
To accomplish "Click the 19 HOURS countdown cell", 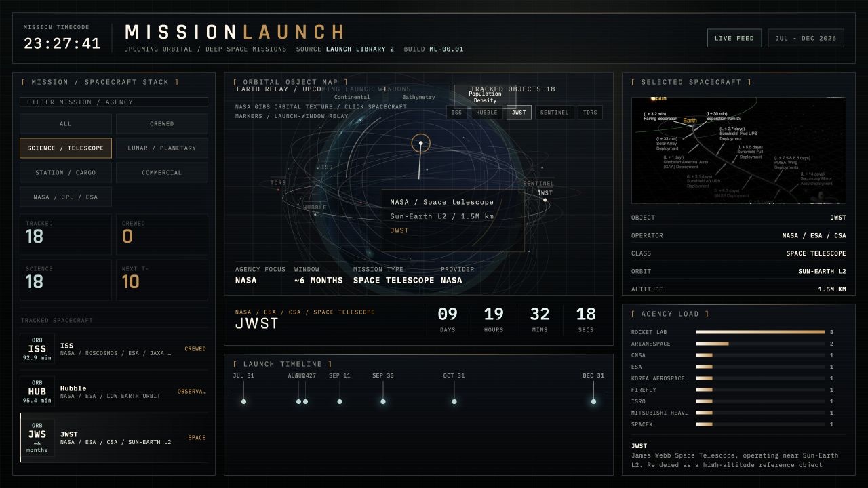I will (x=494, y=320).
